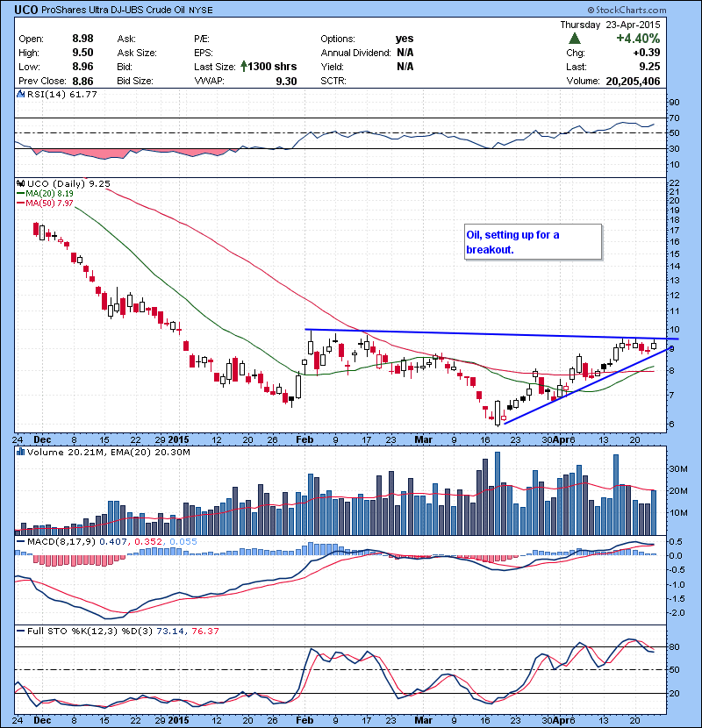Click 'ProShares Ultra DJ-UBS Crude Oil' name
Image resolution: width=702 pixels, height=728 pixels.
pyautogui.click(x=113, y=10)
